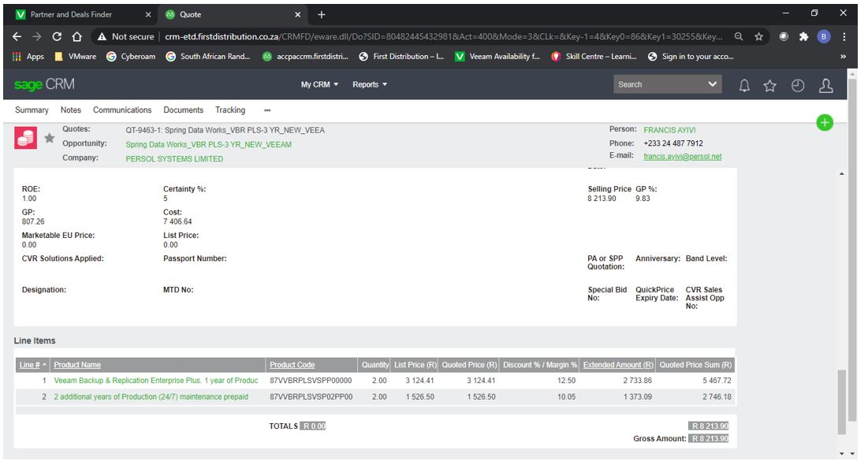Sort line items by Product Name column

tap(77, 365)
